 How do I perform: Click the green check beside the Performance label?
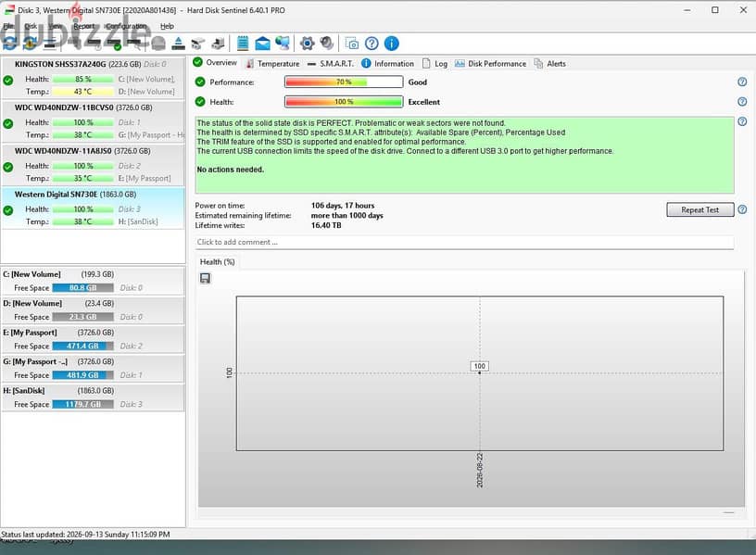tap(200, 82)
